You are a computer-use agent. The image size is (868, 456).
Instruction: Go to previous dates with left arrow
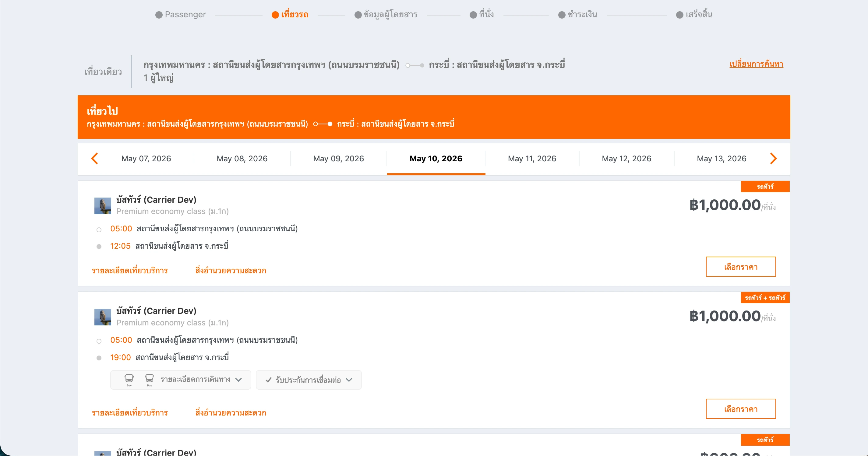95,158
